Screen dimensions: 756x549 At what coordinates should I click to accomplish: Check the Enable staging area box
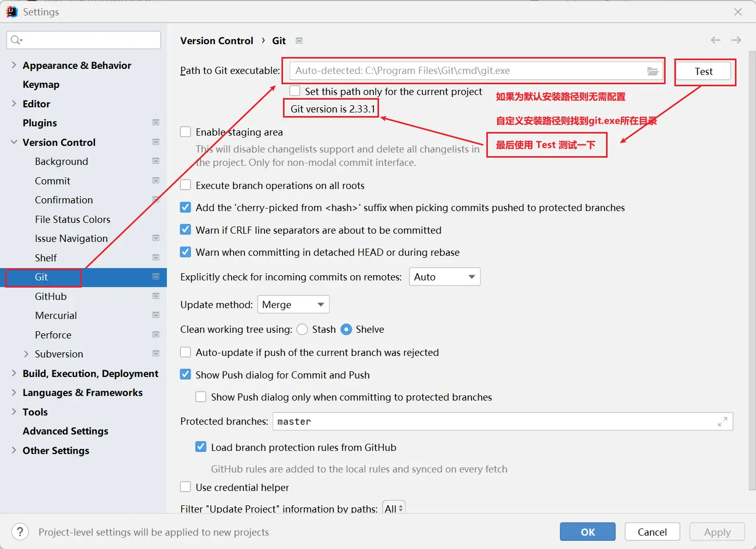[x=185, y=132]
